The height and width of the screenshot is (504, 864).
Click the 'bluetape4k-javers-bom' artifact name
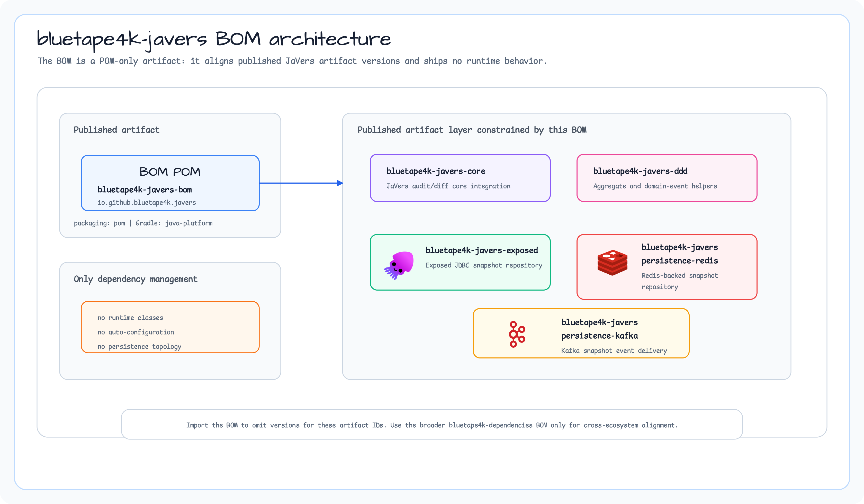tap(145, 190)
